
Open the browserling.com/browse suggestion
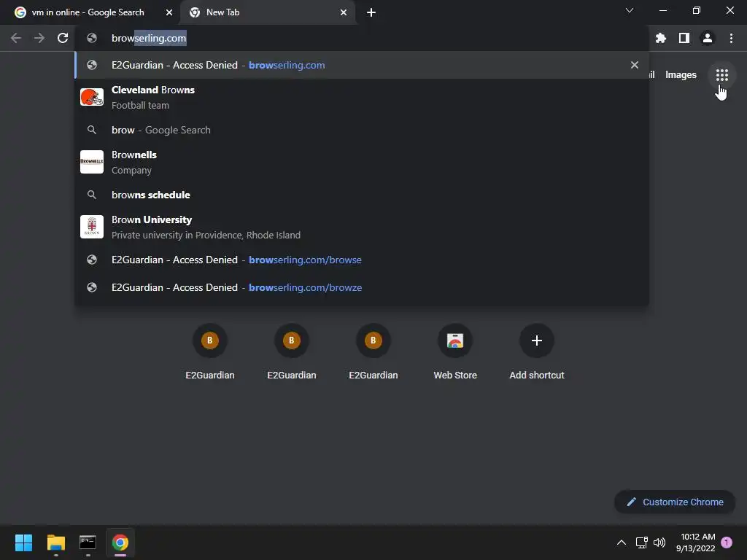tap(362, 260)
